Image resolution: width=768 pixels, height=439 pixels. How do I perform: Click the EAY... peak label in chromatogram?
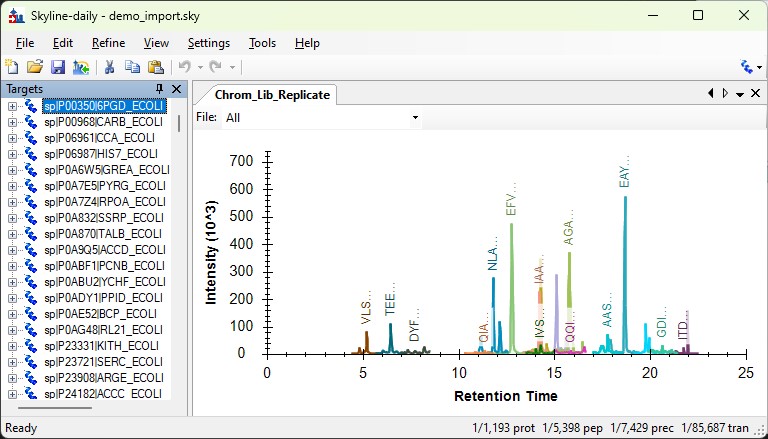[x=624, y=171]
